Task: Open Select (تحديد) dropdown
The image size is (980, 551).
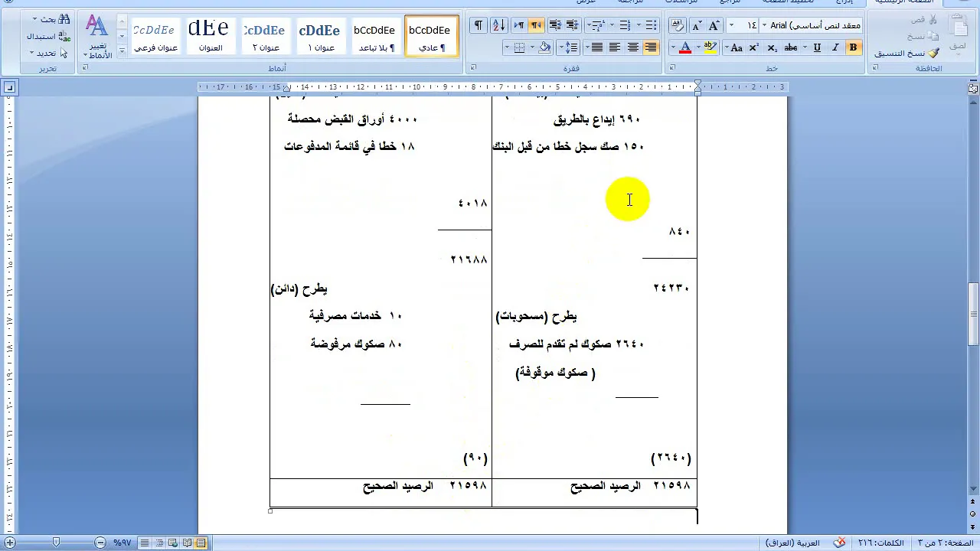Action: tap(50, 53)
